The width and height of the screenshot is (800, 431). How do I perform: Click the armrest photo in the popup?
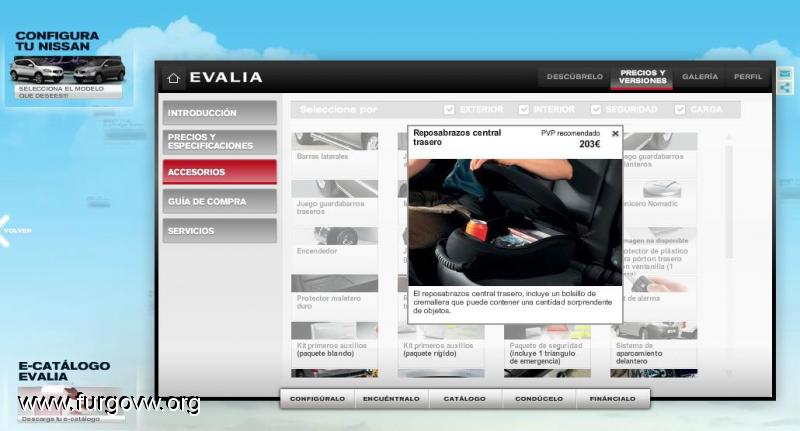coord(515,222)
